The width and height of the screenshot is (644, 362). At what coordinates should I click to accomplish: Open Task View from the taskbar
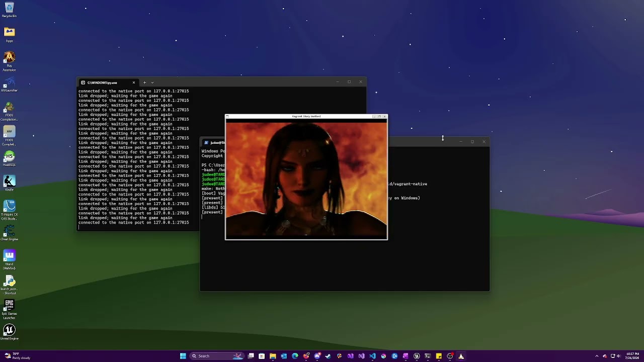(251, 356)
